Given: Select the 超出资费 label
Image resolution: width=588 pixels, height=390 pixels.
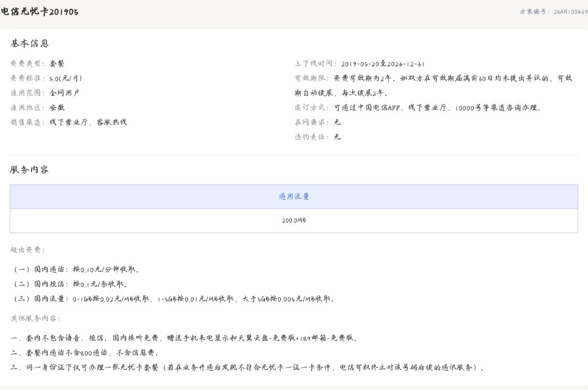Looking at the screenshot, I should tap(28, 250).
